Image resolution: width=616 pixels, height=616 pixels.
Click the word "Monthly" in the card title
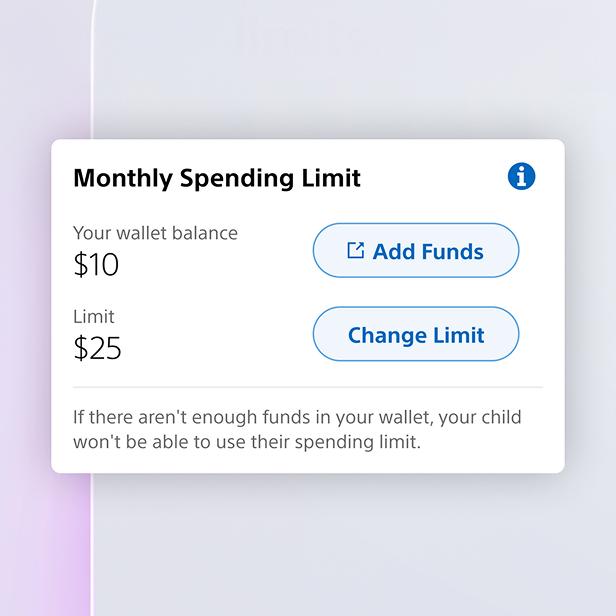[x=122, y=179]
